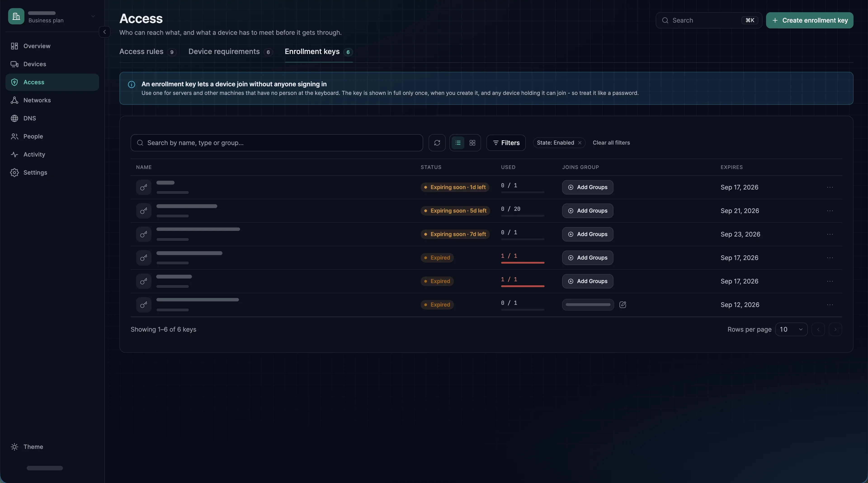Open more actions for Sep 23 key

(830, 234)
